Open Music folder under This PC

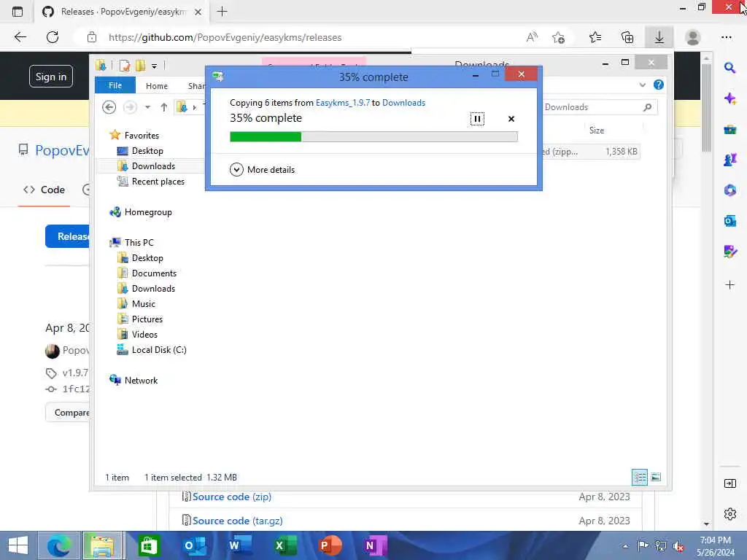tap(144, 303)
